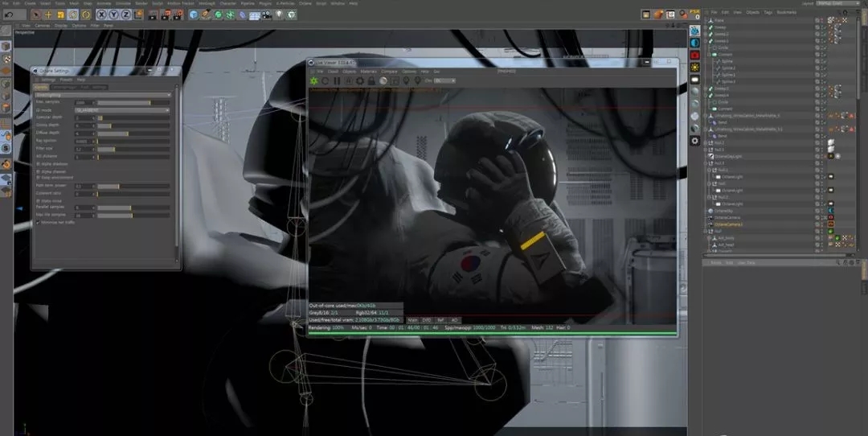
Task: Click the Max. samples slider
Action: tap(133, 102)
